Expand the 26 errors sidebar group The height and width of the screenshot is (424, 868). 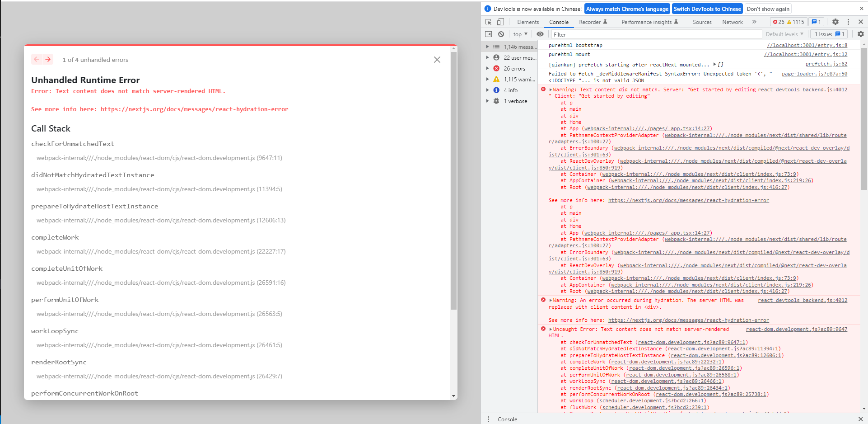(x=487, y=68)
